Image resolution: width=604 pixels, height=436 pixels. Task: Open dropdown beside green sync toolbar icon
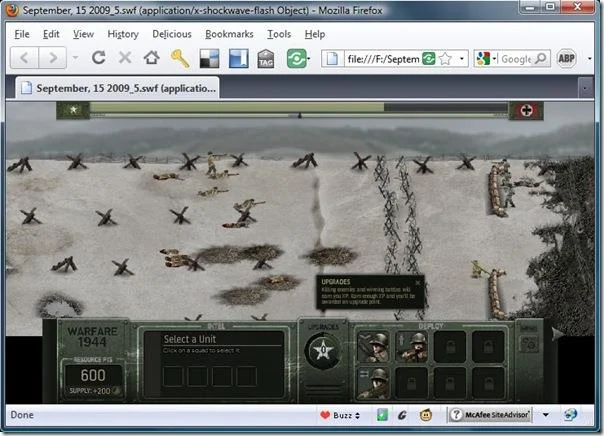[309, 59]
